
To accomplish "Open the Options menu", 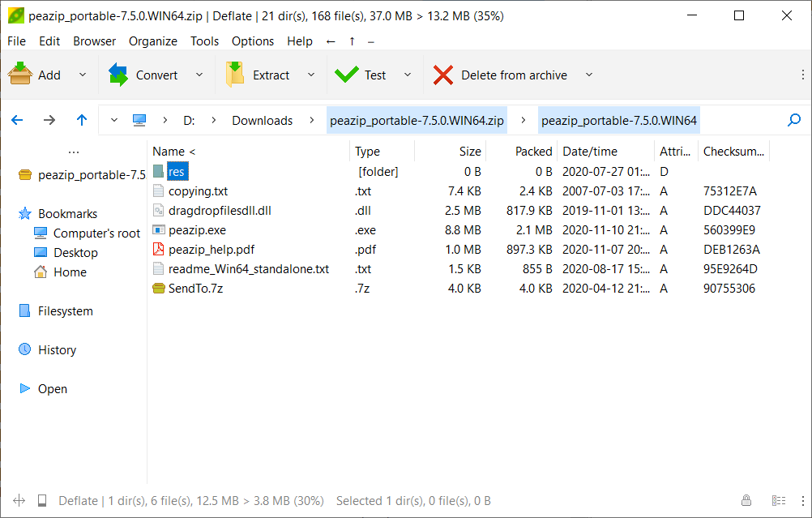I will pos(253,41).
